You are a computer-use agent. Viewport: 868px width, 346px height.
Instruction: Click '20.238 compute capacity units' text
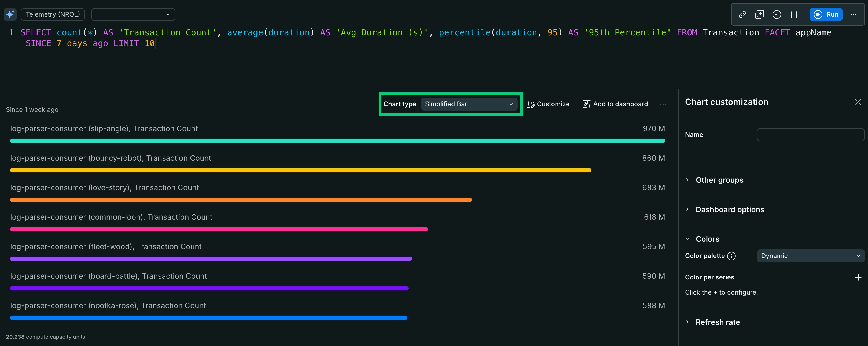(x=46, y=337)
